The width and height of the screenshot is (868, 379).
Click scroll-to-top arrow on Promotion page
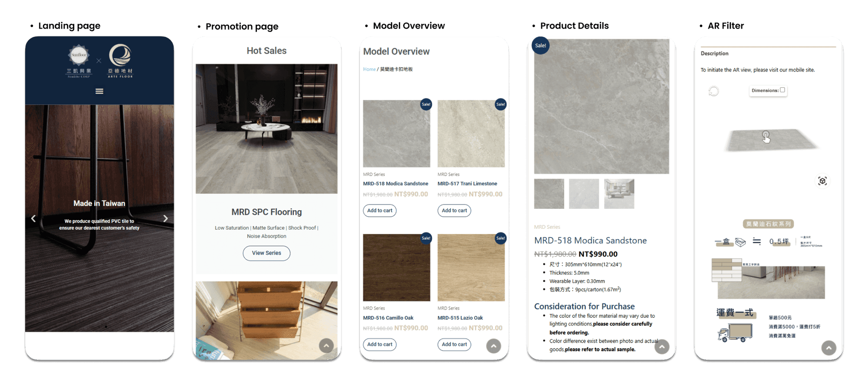point(326,346)
